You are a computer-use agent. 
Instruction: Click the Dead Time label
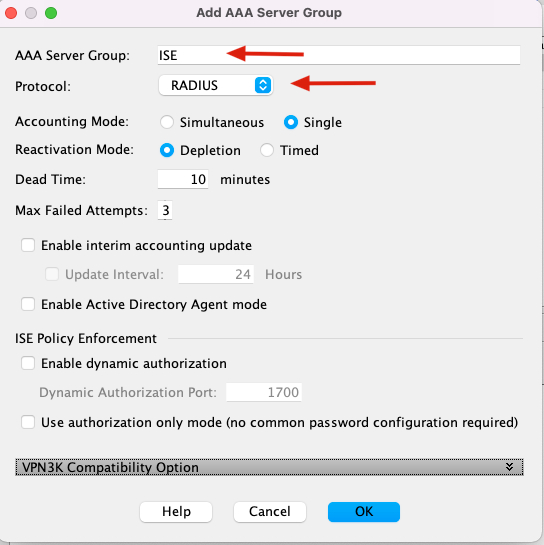point(50,179)
